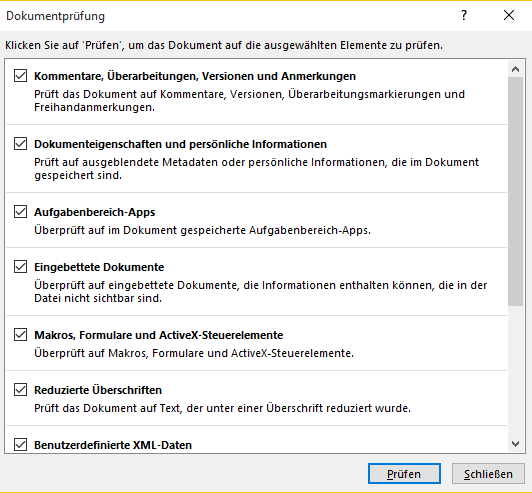Click the scrollbar down arrow
This screenshot has width=532, height=493.
pos(515,444)
